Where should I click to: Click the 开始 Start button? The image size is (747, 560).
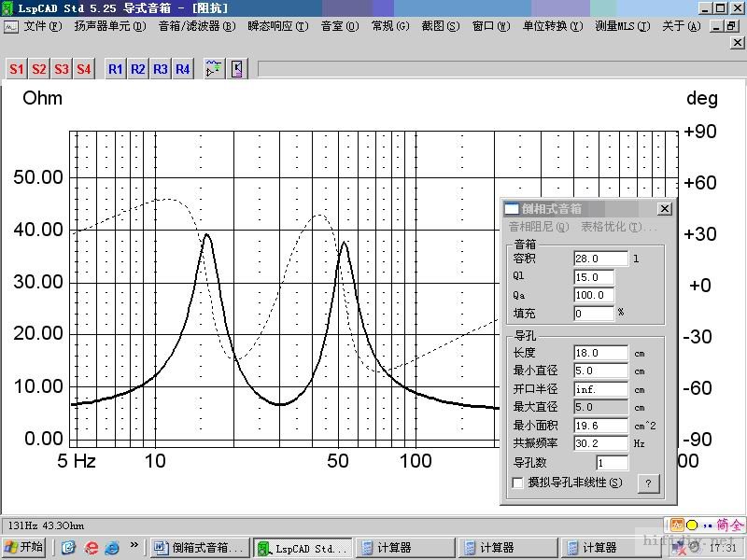point(25,548)
